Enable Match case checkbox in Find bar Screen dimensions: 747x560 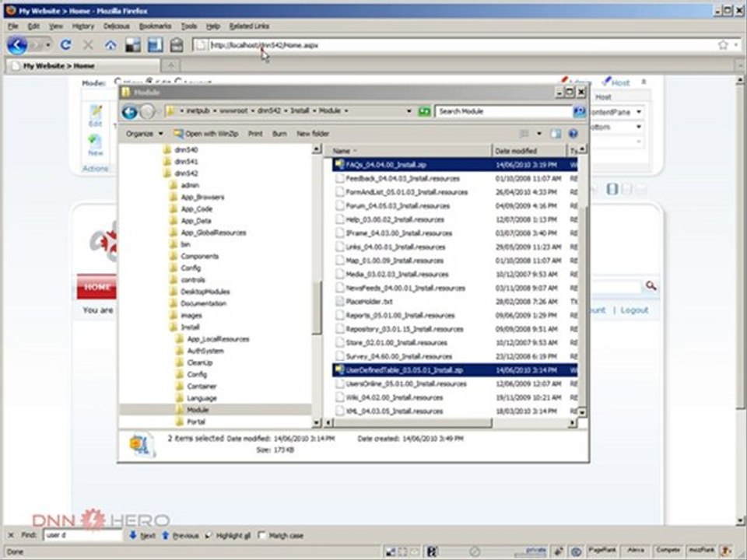click(x=261, y=535)
